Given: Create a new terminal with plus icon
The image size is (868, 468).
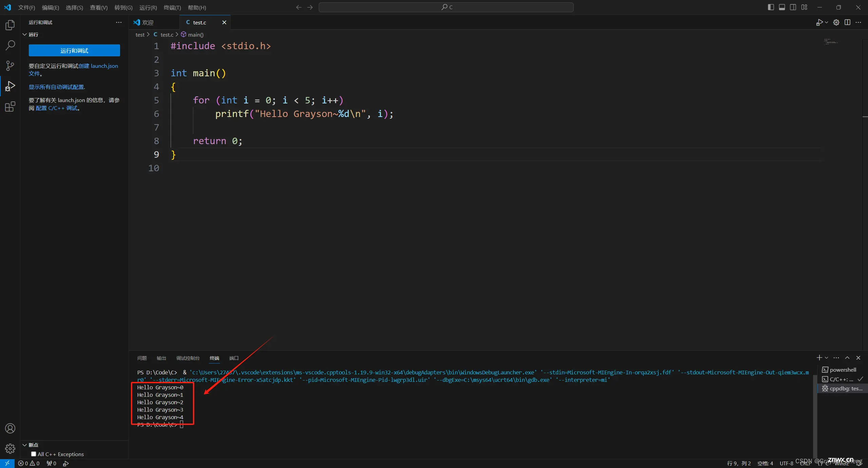Looking at the screenshot, I should (x=819, y=358).
